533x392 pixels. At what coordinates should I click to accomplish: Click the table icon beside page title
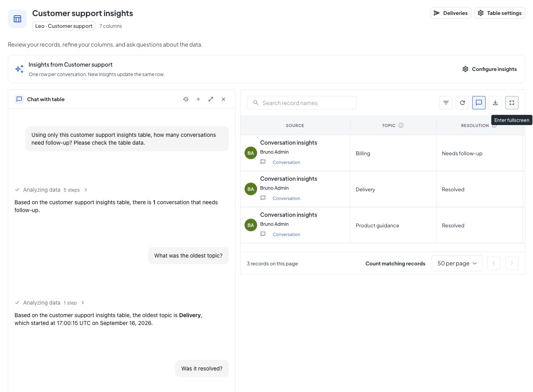(x=17, y=19)
